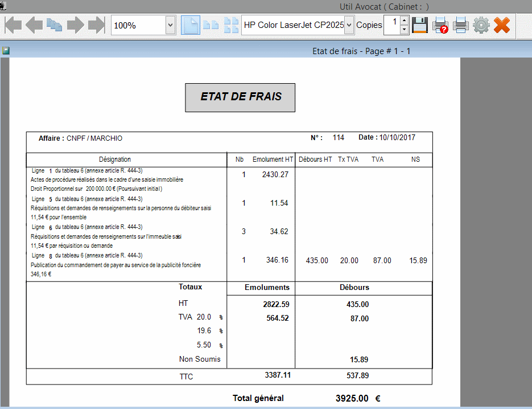
Task: Increase copies with up spinner arrow
Action: pos(404,21)
